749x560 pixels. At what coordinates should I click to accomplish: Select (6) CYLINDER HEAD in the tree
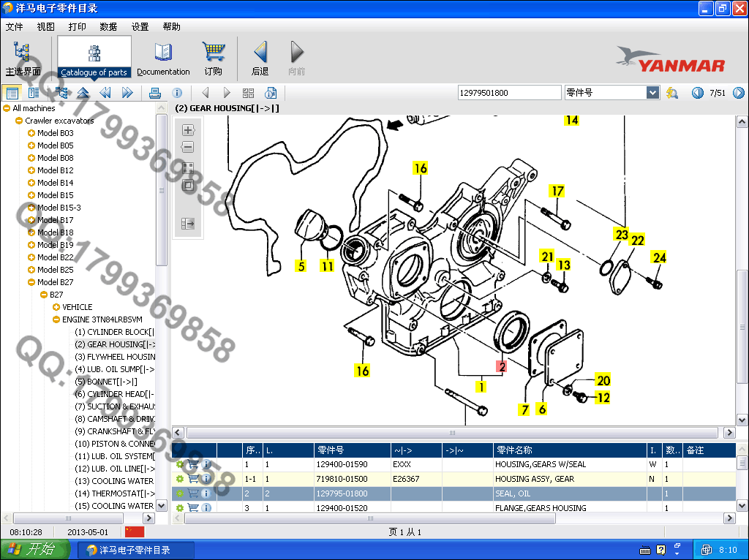(116, 394)
